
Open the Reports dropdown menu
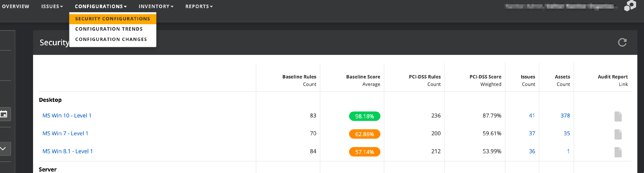(x=199, y=6)
